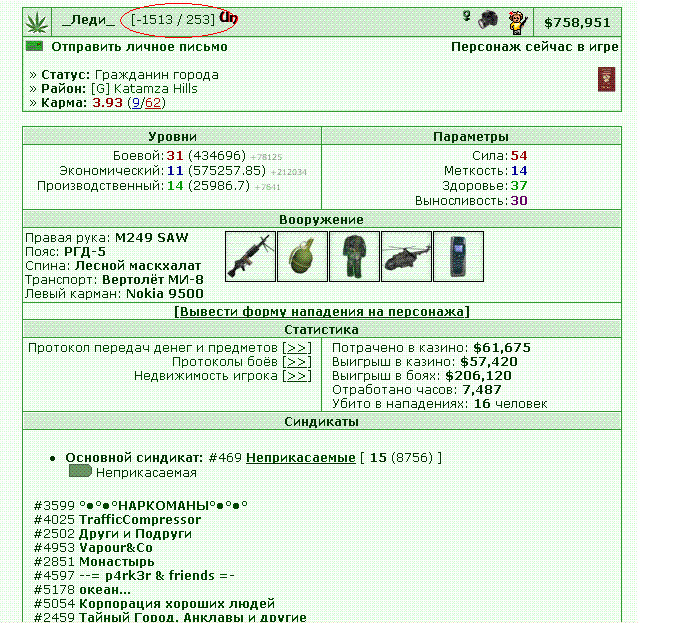Open player real estate [>>] link
687x623 pixels.
pos(297,376)
